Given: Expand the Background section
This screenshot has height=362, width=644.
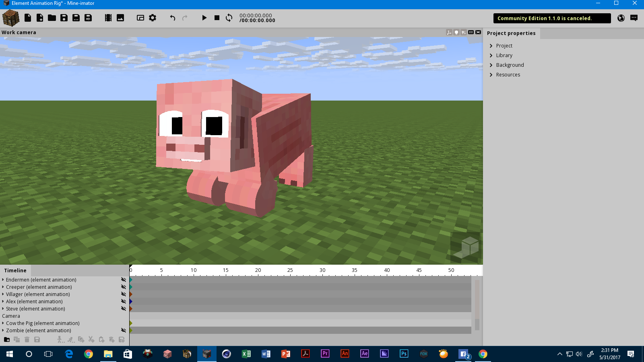Looking at the screenshot, I should pyautogui.click(x=491, y=65).
